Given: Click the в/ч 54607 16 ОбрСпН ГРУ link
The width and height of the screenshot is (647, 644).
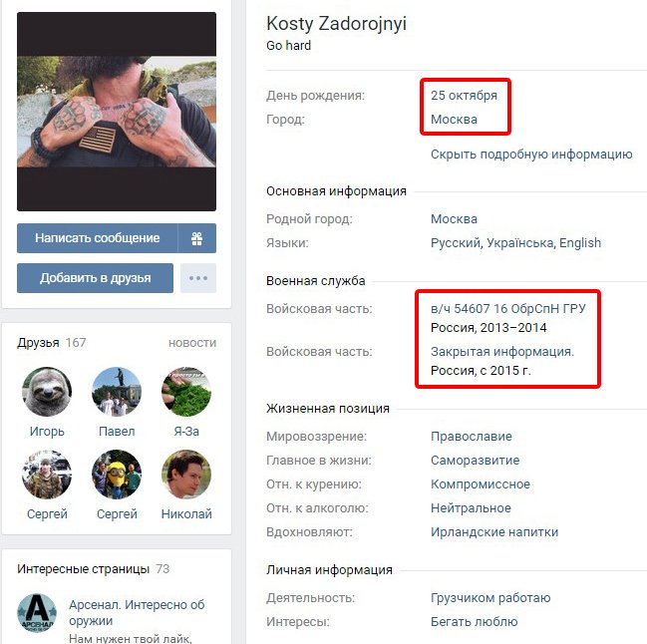Looking at the screenshot, I should coord(508,309).
